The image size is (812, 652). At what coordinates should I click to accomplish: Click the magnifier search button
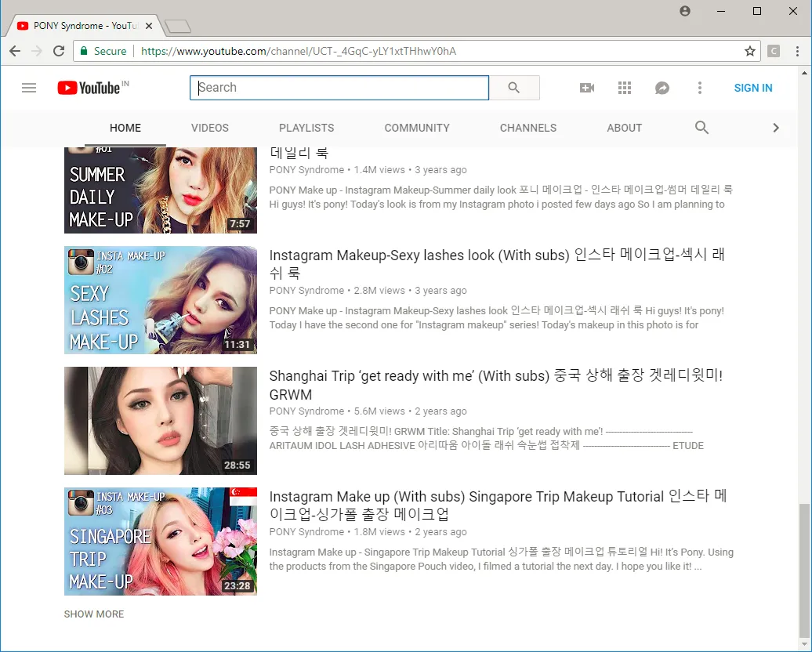tap(513, 88)
